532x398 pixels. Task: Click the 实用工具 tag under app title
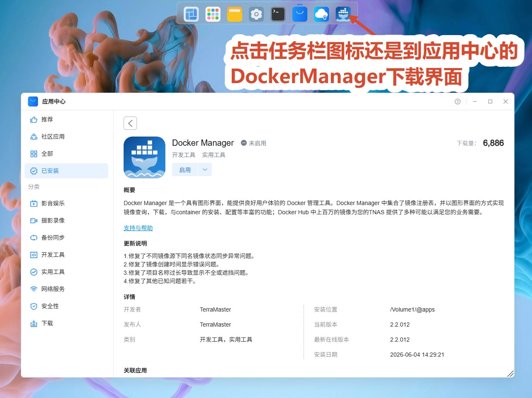pos(214,155)
